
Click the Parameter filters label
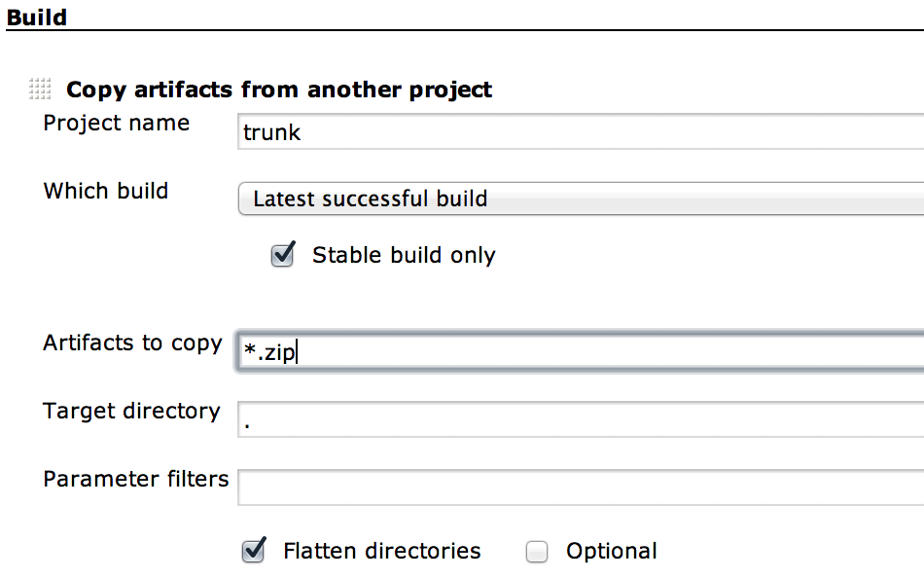135,479
